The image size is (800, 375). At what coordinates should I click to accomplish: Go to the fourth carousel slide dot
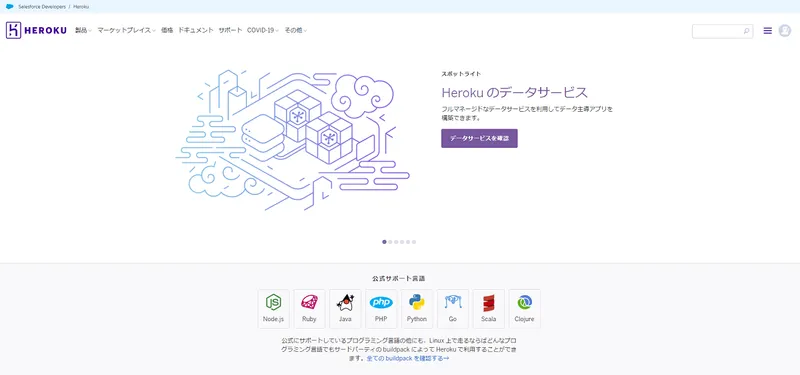(402, 242)
